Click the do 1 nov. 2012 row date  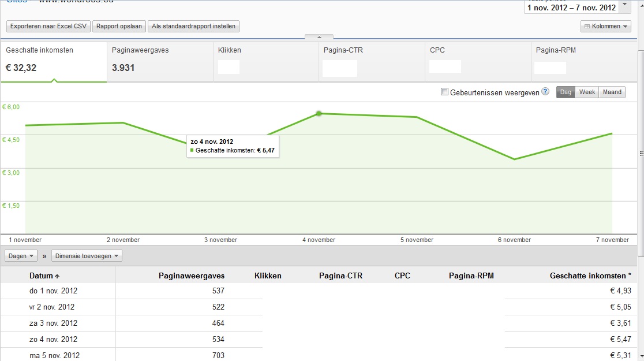(54, 291)
